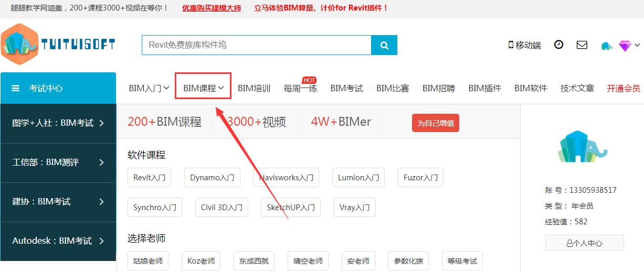The height and width of the screenshot is (272, 644).
Task: Go to BIM考试 nav item
Action: pos(346,88)
